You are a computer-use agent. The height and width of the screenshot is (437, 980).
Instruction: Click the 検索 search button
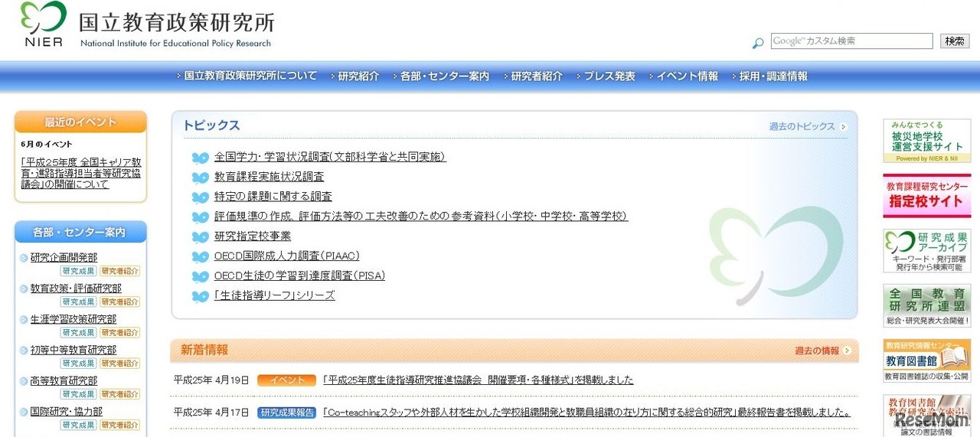[955, 41]
